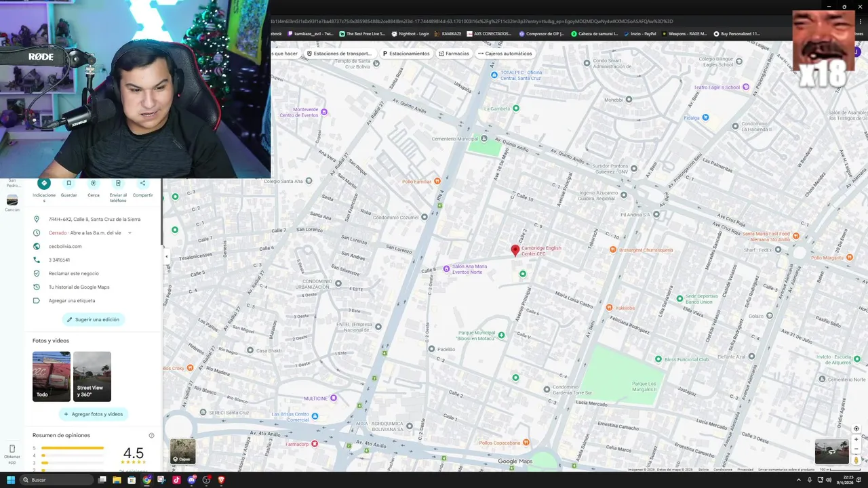The image size is (868, 488).
Task: Click the 4.5 rating summary
Action: click(x=134, y=453)
